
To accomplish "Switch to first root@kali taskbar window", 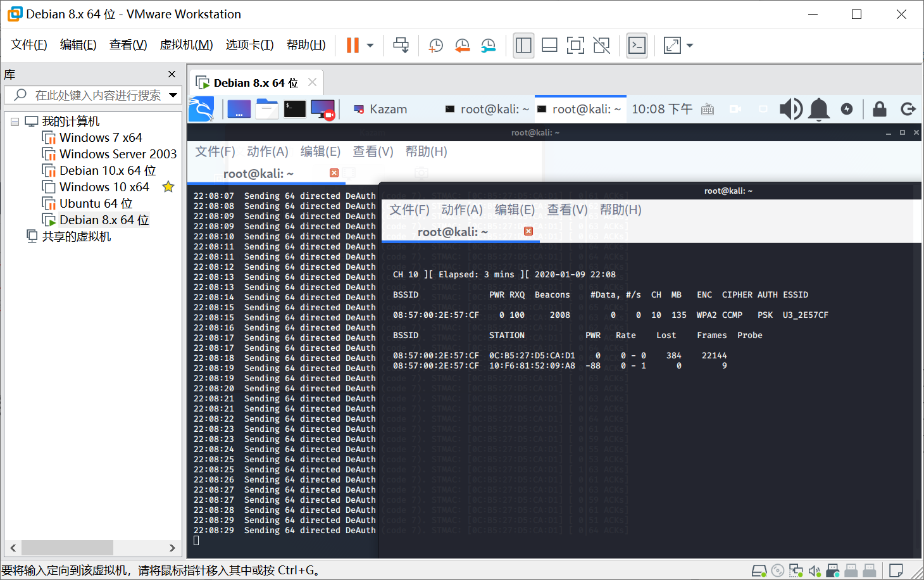I will coord(487,109).
